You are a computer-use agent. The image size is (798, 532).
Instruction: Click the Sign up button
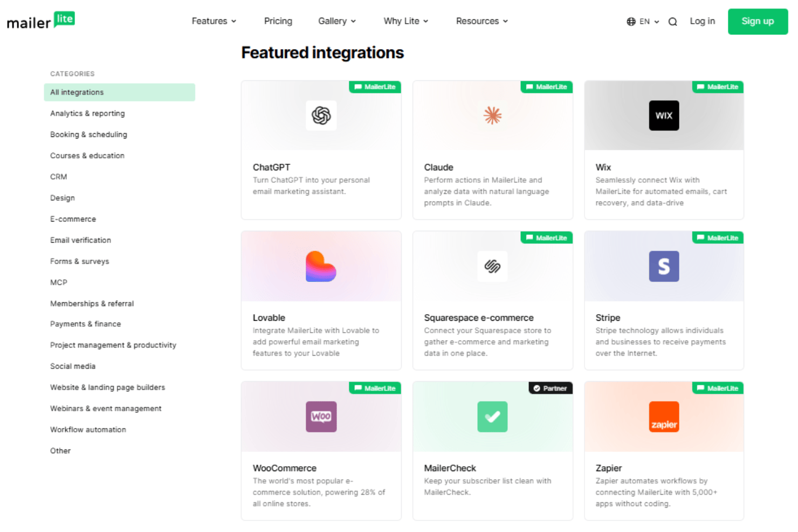point(758,22)
